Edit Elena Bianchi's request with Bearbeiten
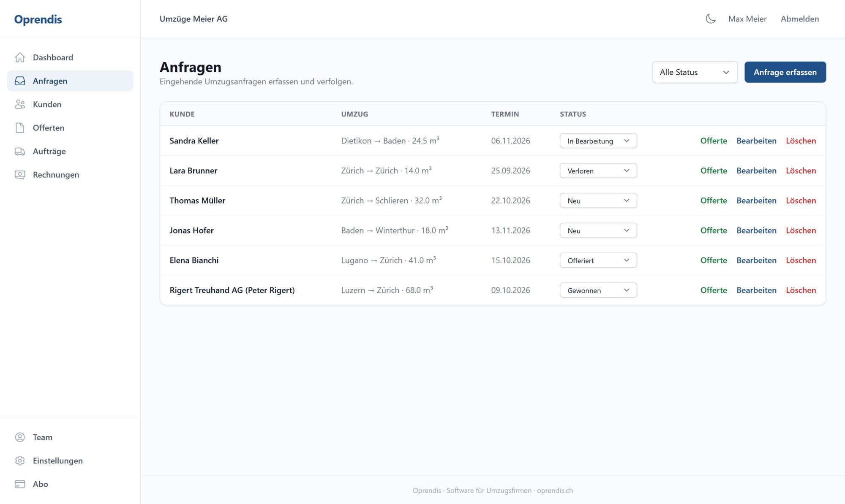 click(x=756, y=260)
